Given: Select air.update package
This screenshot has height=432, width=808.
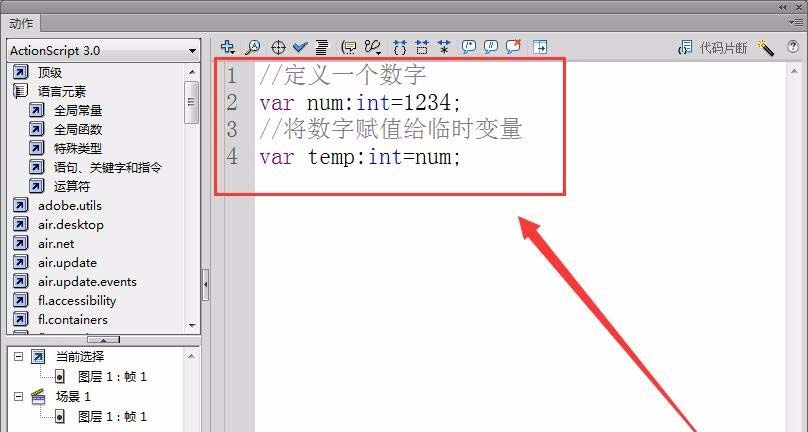Looking at the screenshot, I should click(x=68, y=263).
